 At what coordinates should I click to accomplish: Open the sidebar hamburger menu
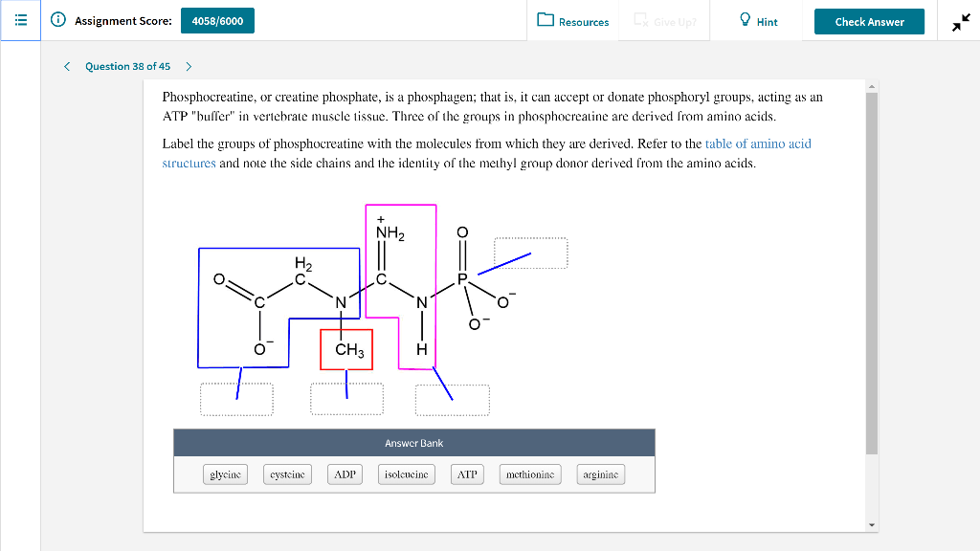[x=20, y=20]
